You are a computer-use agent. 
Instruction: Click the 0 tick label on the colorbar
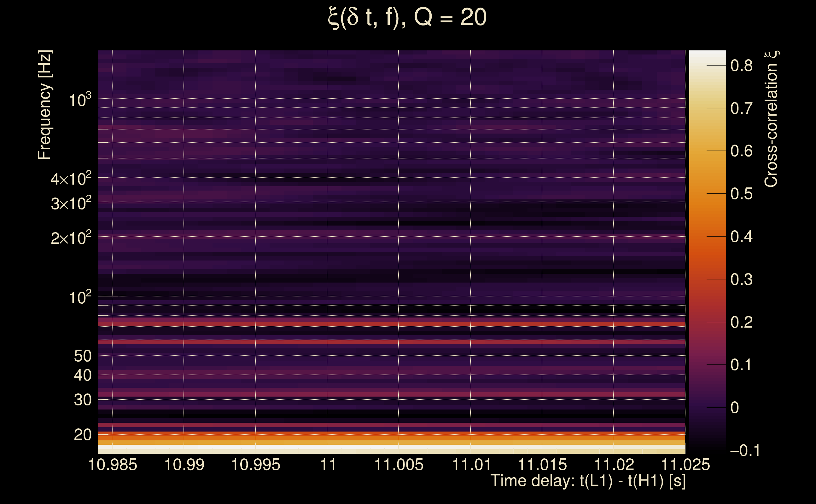pyautogui.click(x=735, y=408)
